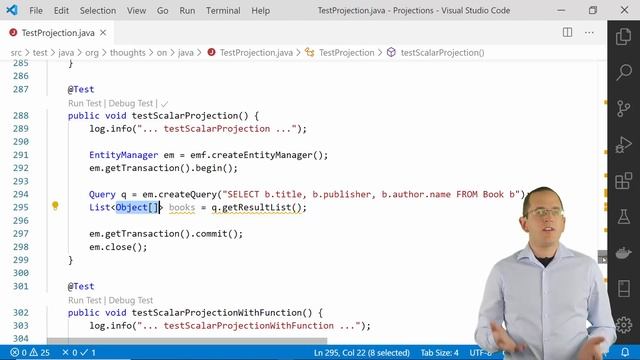Open the Testing flask view

point(623,216)
